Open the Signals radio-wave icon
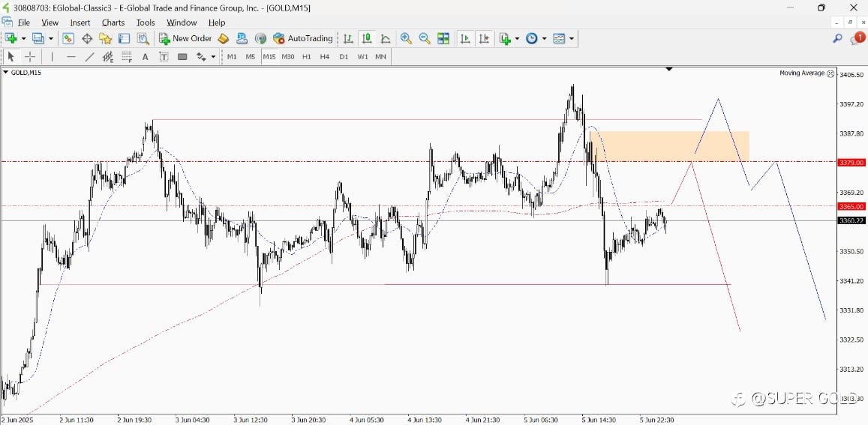 [x=261, y=38]
